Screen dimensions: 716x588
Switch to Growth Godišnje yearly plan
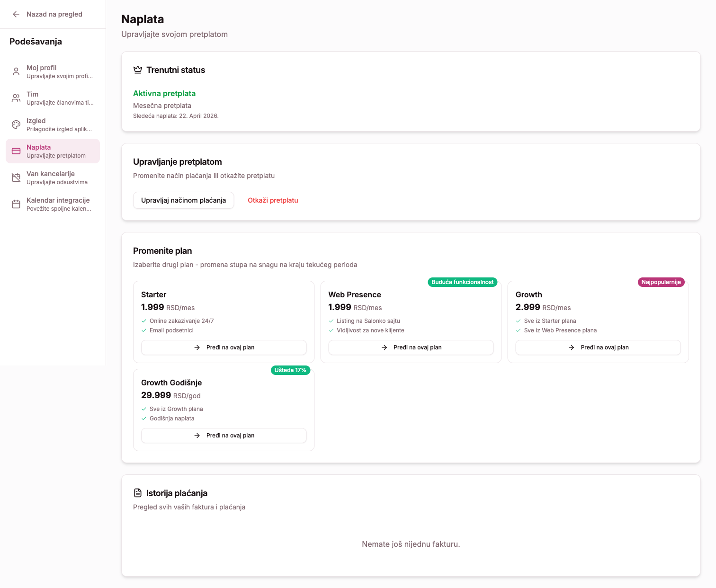(224, 436)
